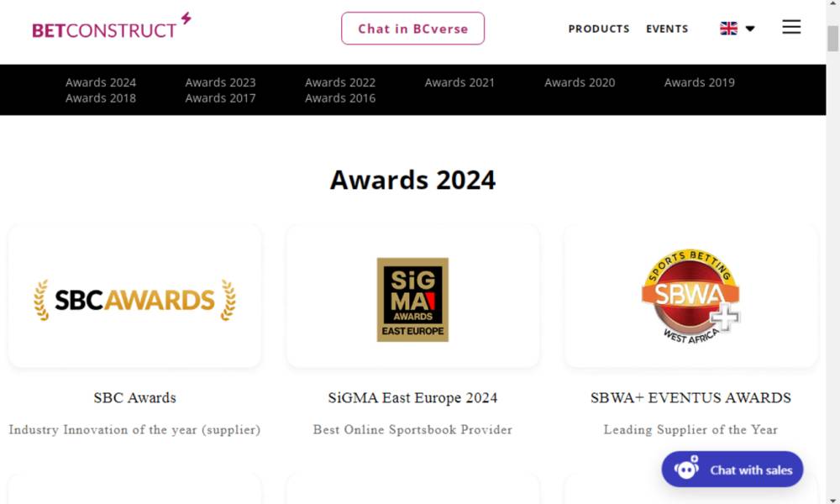Click the BetConstruct logo

111,28
